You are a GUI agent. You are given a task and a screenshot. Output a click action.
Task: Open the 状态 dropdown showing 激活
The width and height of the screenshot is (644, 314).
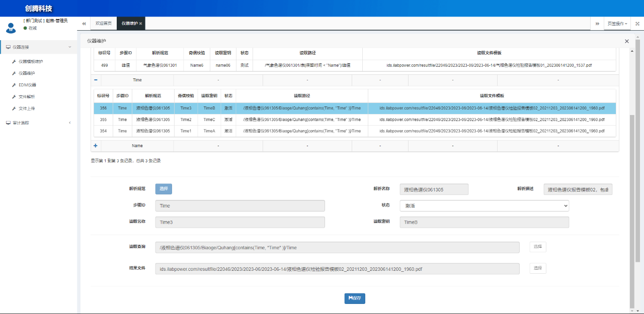tap(485, 205)
